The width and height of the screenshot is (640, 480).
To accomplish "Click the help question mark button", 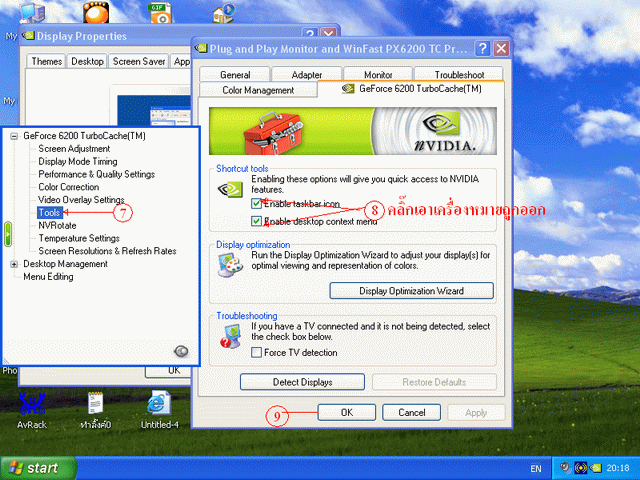I will point(482,49).
